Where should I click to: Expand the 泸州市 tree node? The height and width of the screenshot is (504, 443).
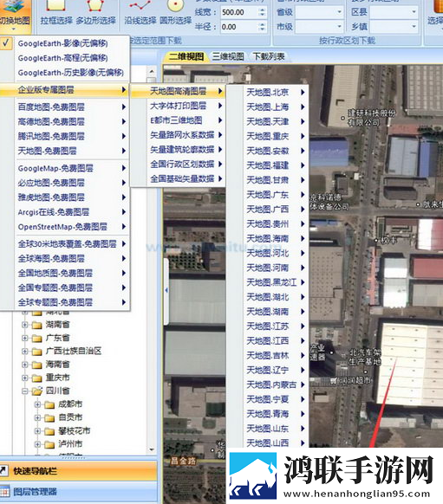click(37, 444)
